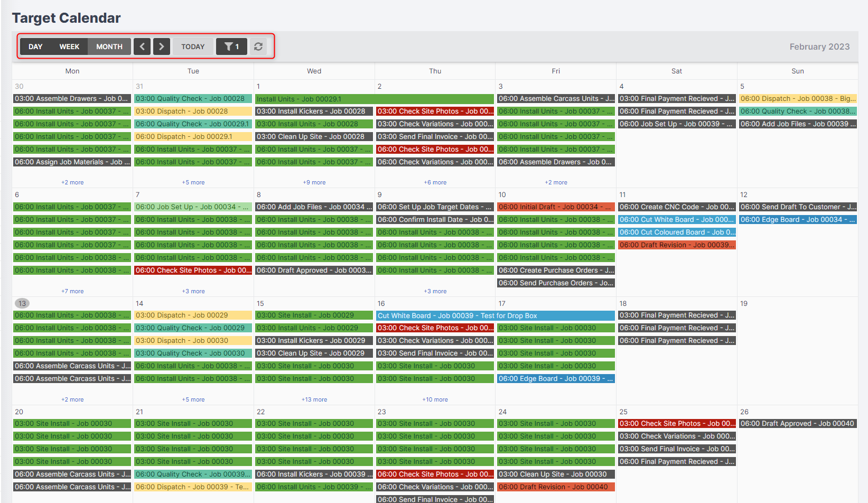
Task: Go to the previous month with the left arrow
Action: pyautogui.click(x=142, y=46)
